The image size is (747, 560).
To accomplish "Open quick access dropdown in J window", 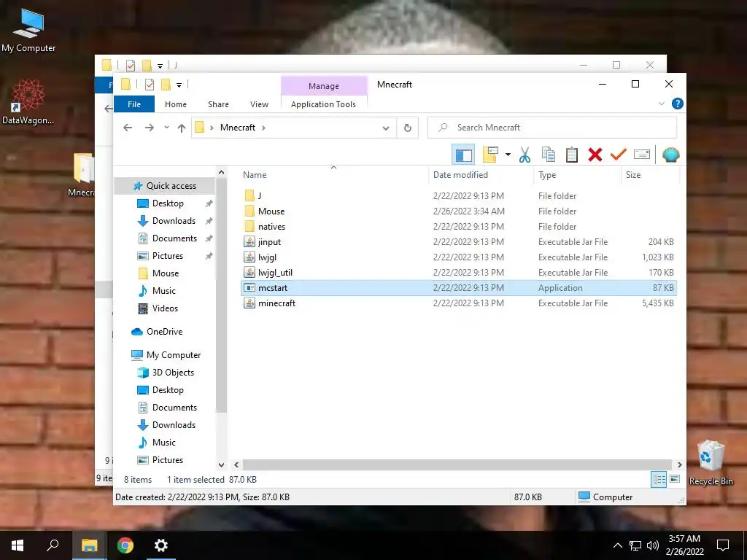I will 160,66.
